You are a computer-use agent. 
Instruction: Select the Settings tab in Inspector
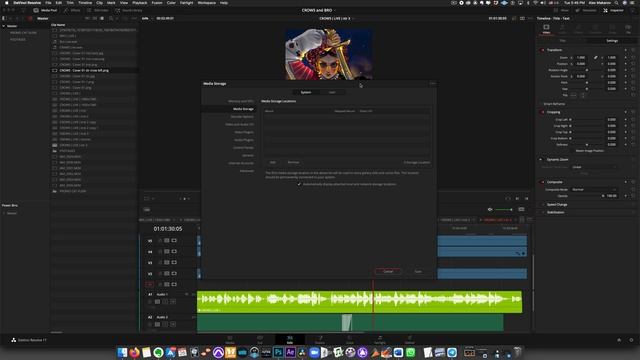(612, 41)
